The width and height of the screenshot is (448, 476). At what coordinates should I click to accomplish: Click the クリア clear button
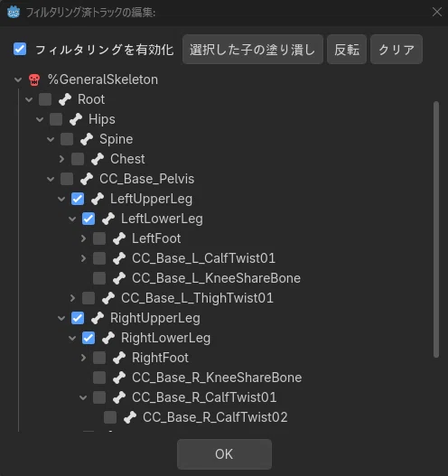[397, 50]
